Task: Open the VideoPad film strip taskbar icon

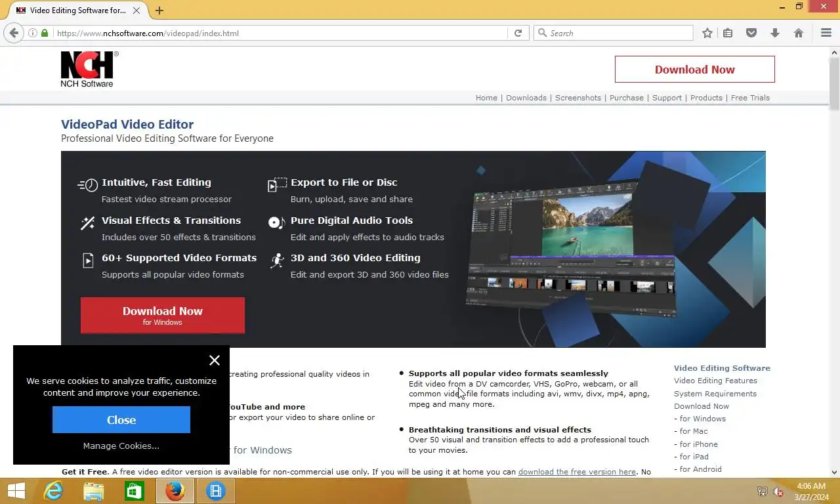Action: point(216,491)
